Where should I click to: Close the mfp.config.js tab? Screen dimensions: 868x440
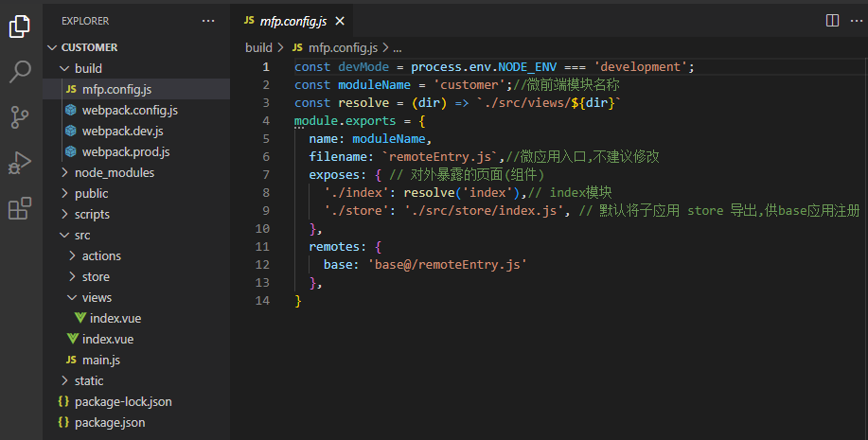click(x=341, y=20)
